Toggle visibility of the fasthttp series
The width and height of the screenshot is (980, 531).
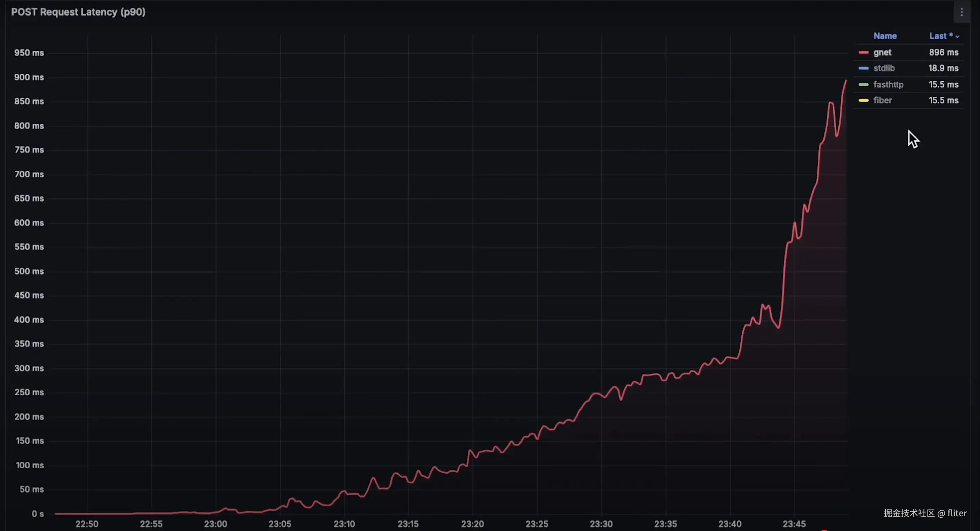pyautogui.click(x=888, y=85)
